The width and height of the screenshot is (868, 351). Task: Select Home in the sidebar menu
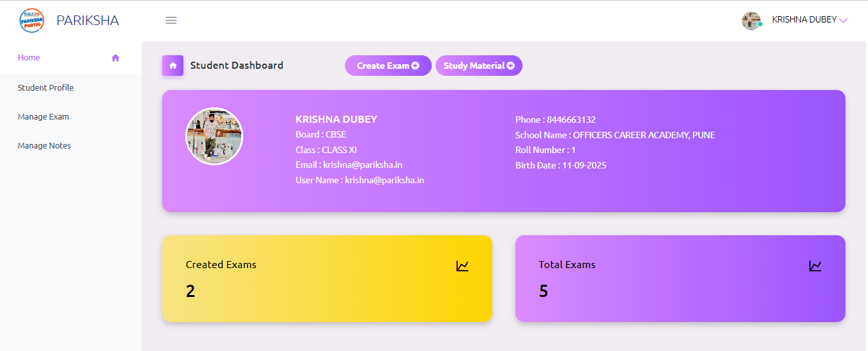tap(29, 58)
